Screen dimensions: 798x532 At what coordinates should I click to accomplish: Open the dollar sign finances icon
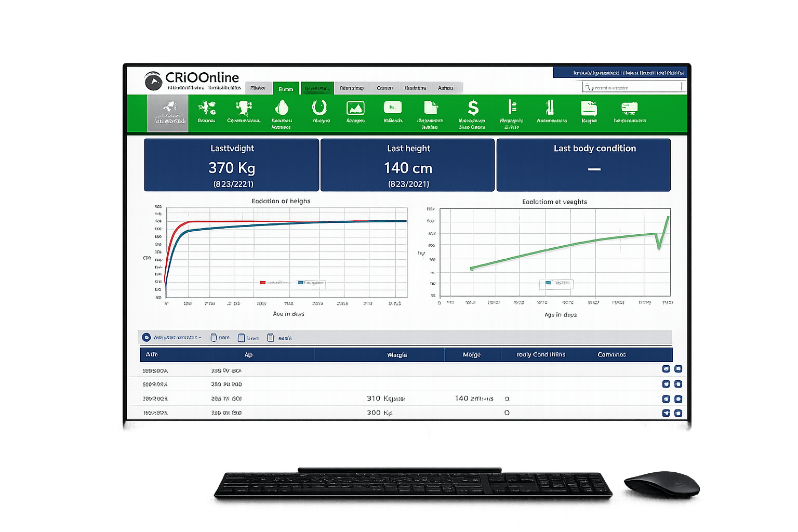[x=473, y=108]
